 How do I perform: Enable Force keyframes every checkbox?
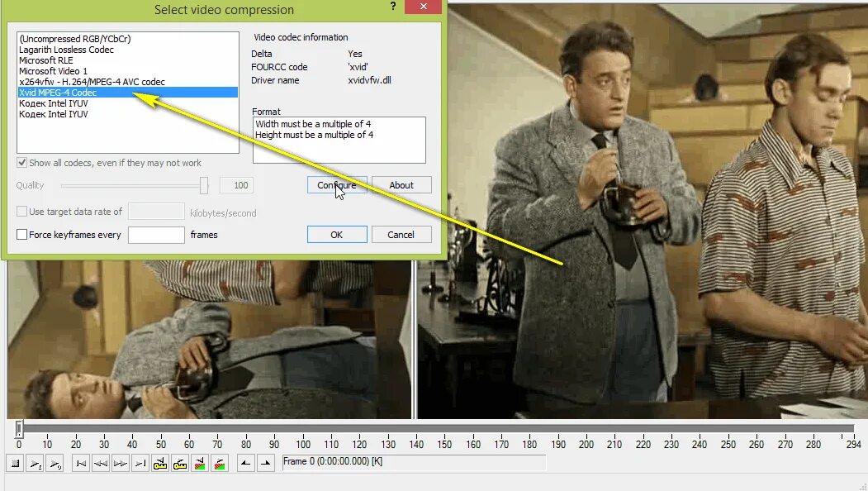point(21,235)
